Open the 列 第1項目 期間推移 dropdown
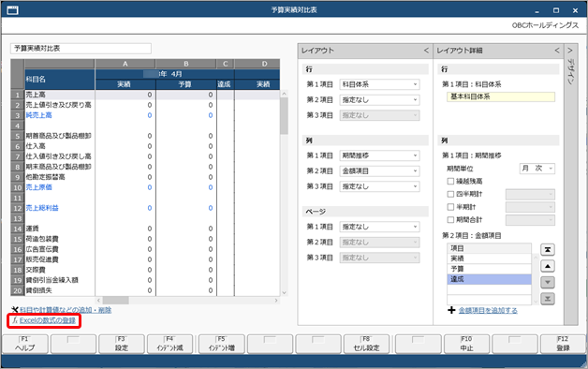Screen dimensions: 588x369 click(x=379, y=155)
